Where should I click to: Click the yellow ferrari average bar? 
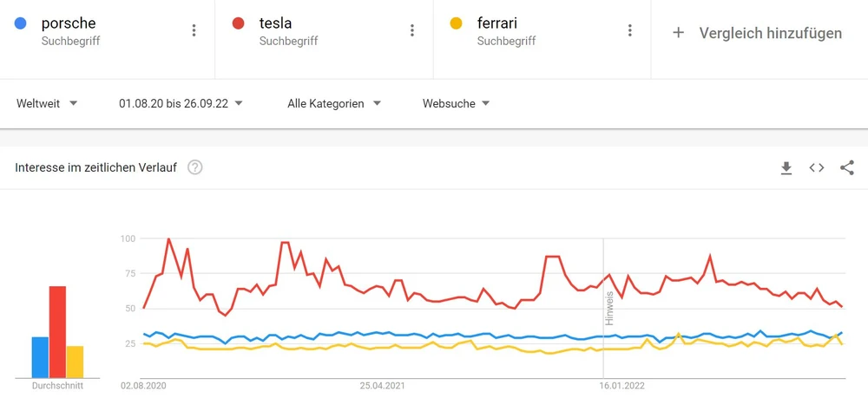[75, 362]
